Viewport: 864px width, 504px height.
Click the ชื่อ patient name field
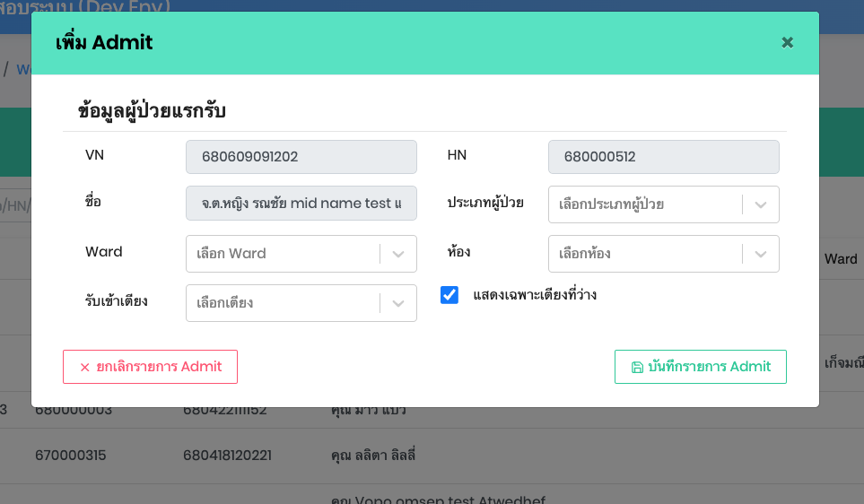click(301, 204)
